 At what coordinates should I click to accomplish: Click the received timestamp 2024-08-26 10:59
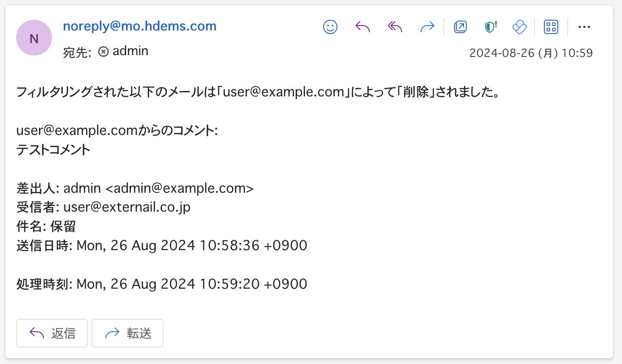(x=531, y=53)
